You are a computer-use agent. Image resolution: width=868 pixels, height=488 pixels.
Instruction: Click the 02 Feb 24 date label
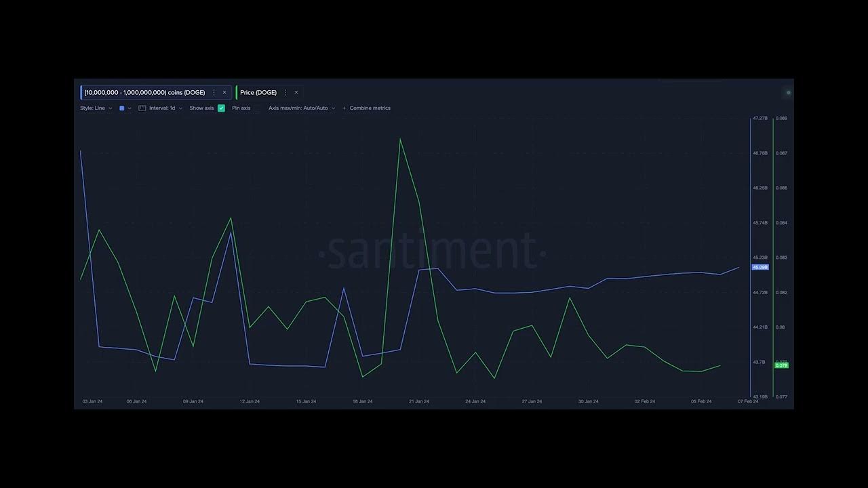tap(645, 401)
